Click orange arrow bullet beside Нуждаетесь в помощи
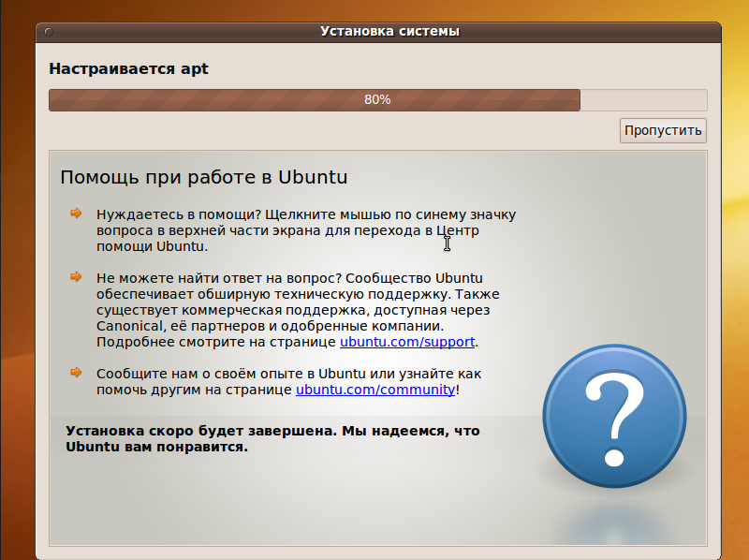 click(76, 214)
